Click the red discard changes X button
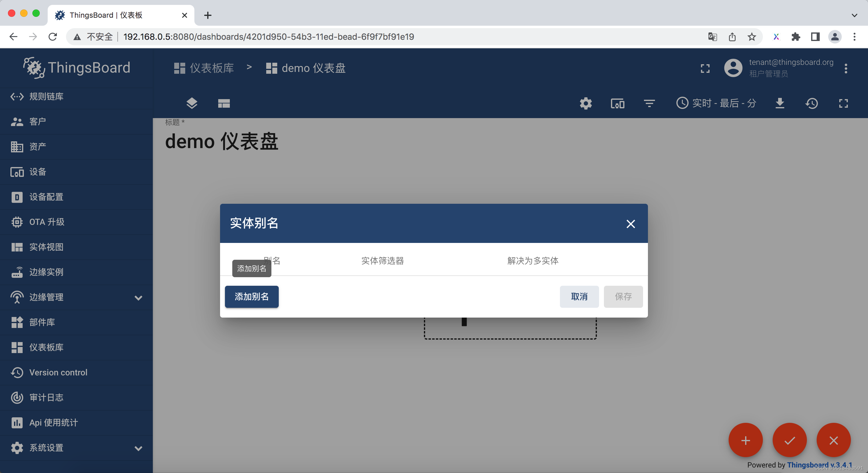Screen dimensions: 868x473 pyautogui.click(x=834, y=440)
